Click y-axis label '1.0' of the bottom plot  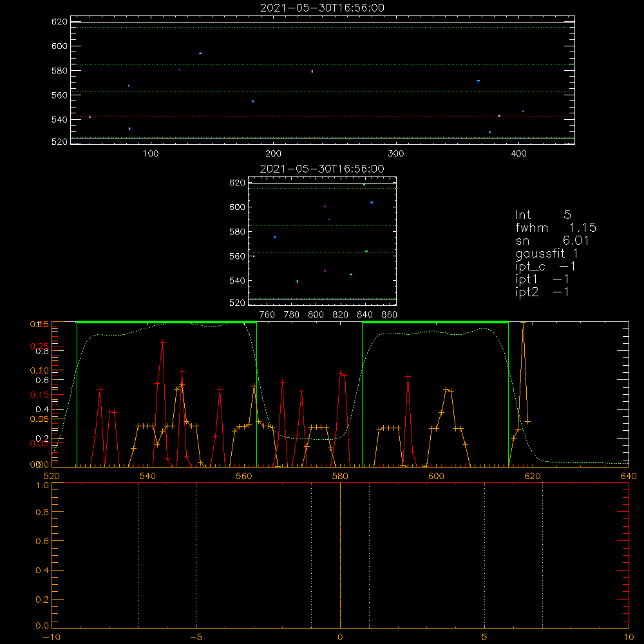tap(43, 486)
